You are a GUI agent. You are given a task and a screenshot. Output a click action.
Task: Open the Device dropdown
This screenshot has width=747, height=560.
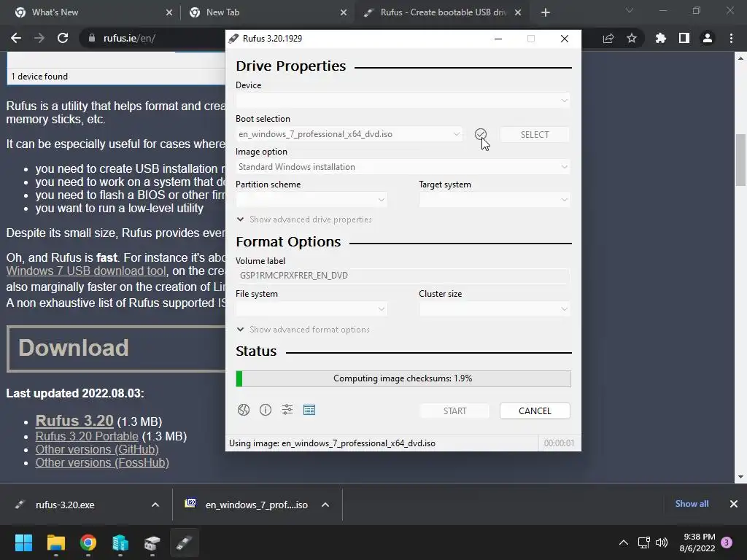tap(403, 101)
